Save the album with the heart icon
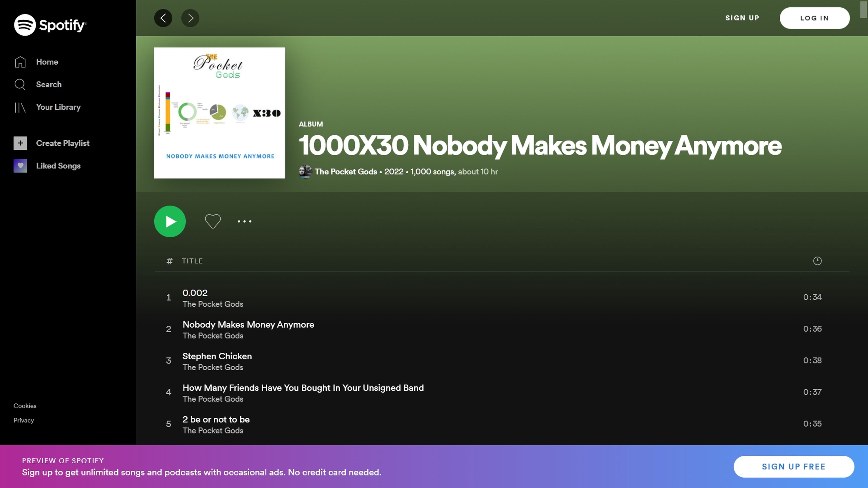Image resolution: width=868 pixels, height=488 pixels. tap(213, 221)
